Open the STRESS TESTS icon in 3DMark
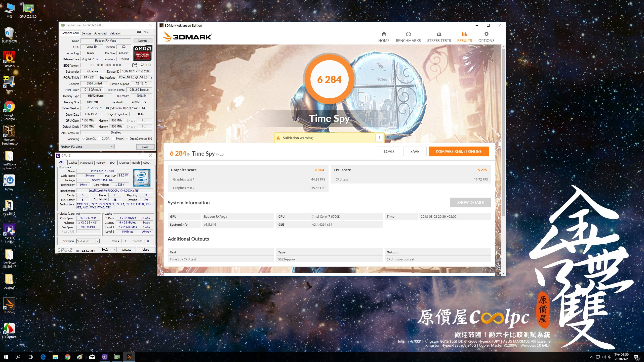Image resolution: width=644 pixels, height=362 pixels. tap(439, 34)
